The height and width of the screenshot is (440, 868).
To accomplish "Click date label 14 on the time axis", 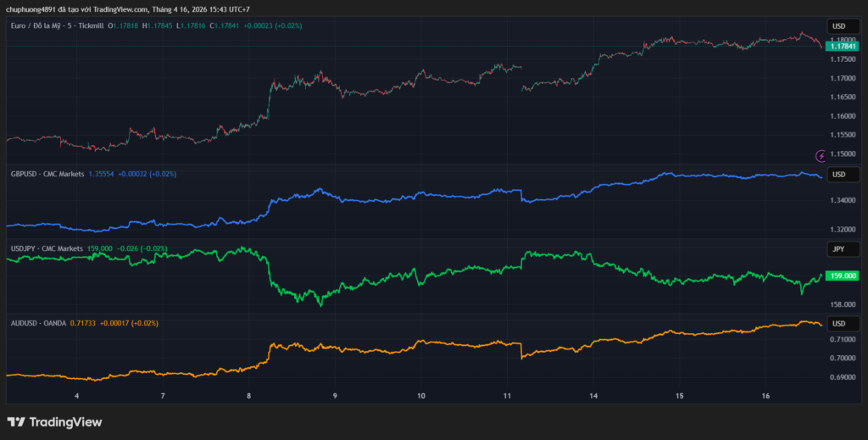I will [x=593, y=396].
